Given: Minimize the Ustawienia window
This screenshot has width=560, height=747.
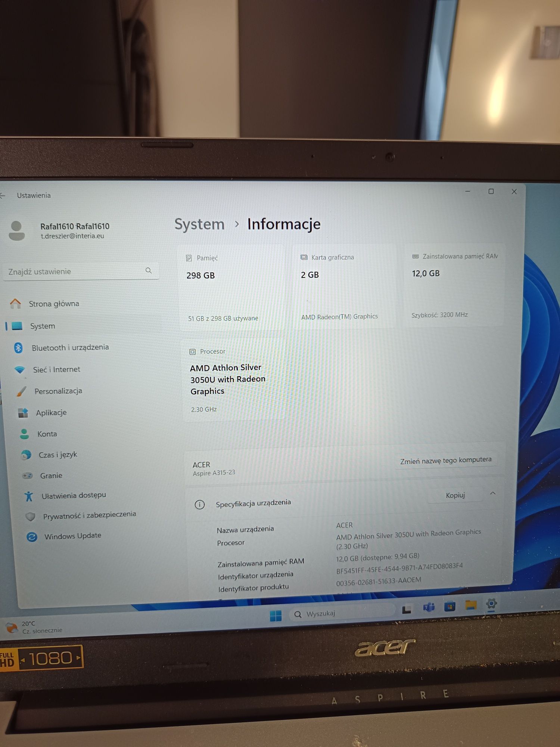Looking at the screenshot, I should pos(468,192).
